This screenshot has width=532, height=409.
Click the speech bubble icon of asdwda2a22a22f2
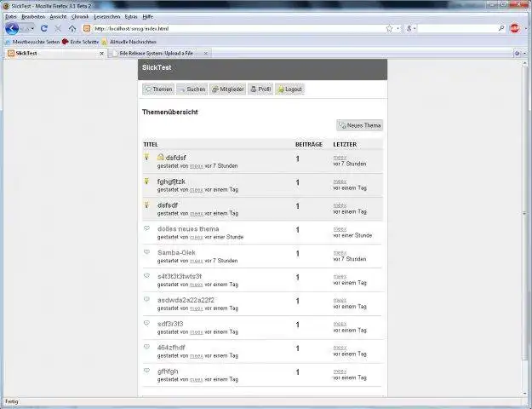click(x=146, y=299)
